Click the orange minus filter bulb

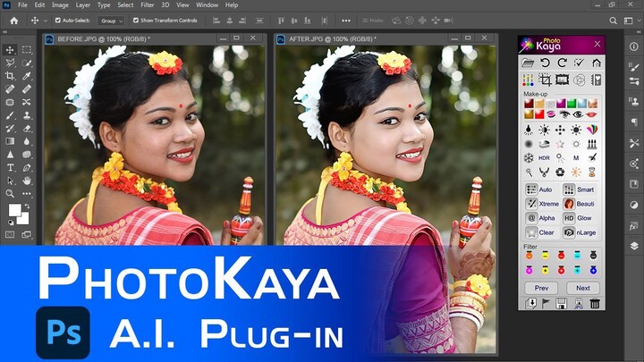point(529,256)
